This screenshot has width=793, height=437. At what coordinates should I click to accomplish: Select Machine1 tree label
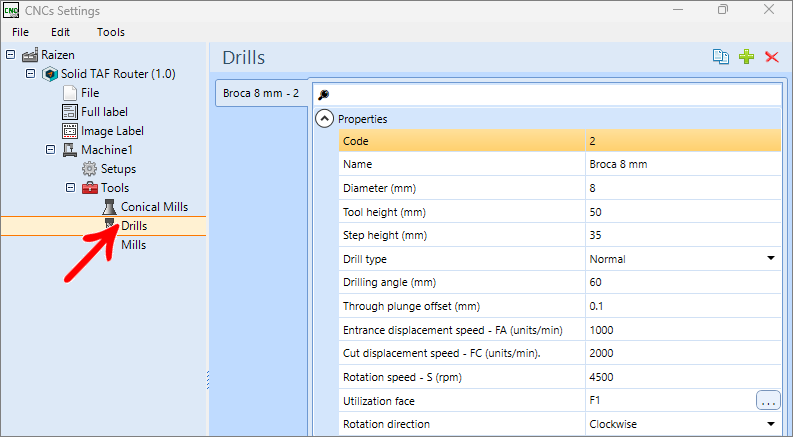pos(107,150)
